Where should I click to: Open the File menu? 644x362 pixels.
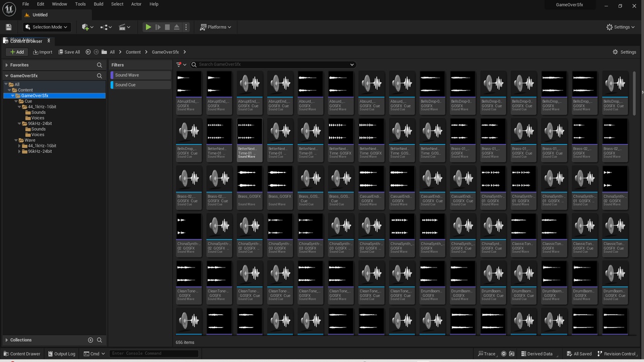(x=26, y=4)
